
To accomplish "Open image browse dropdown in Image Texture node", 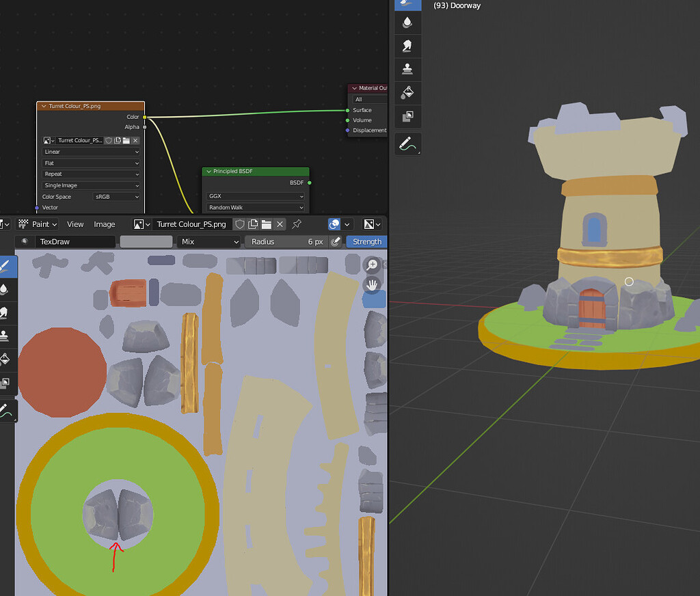I will pyautogui.click(x=49, y=141).
